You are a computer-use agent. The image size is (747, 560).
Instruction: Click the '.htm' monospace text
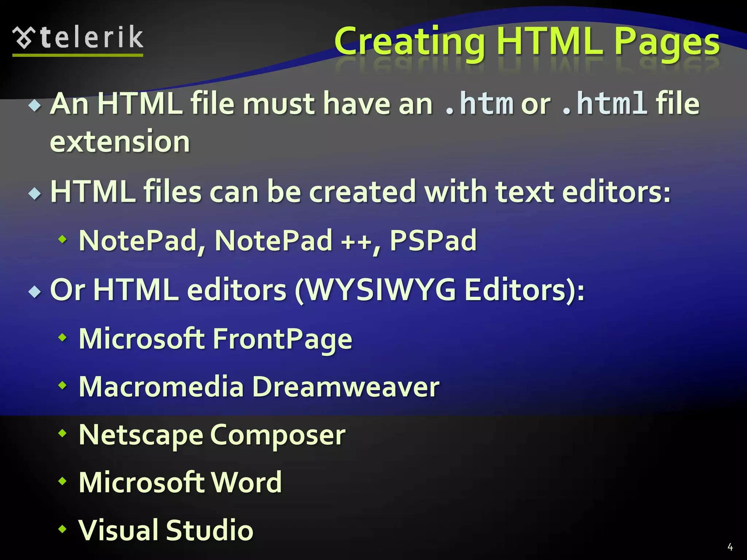[479, 104]
